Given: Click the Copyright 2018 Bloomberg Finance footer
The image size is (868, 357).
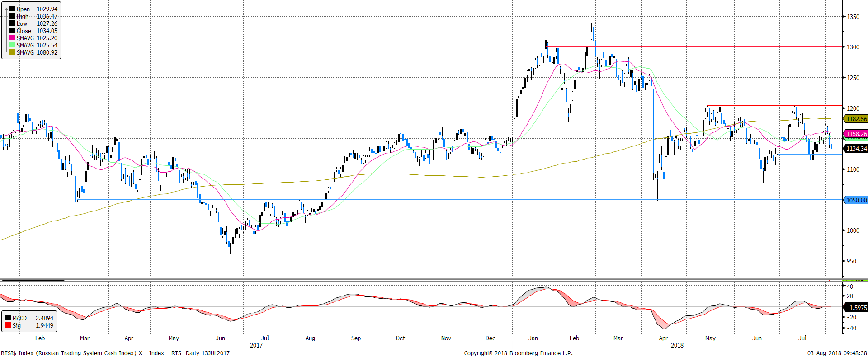Looking at the screenshot, I should pyautogui.click(x=519, y=353).
